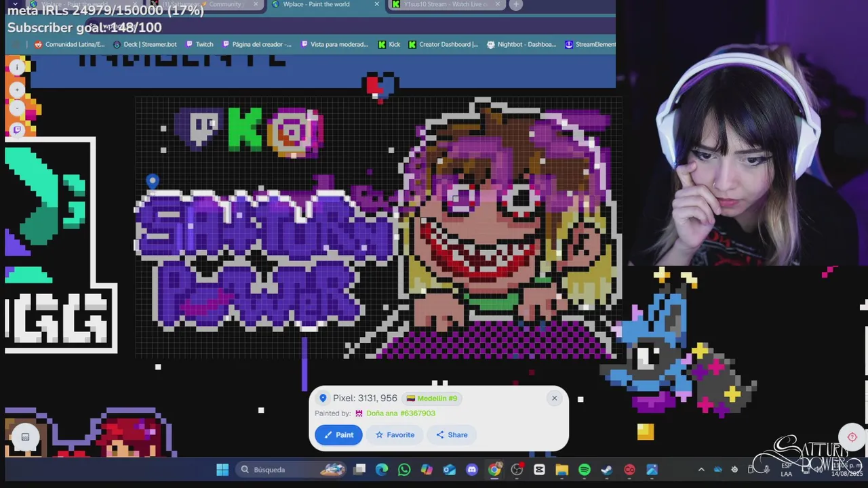Open the Twitch bookmark
The height and width of the screenshot is (488, 868).
click(x=199, y=44)
